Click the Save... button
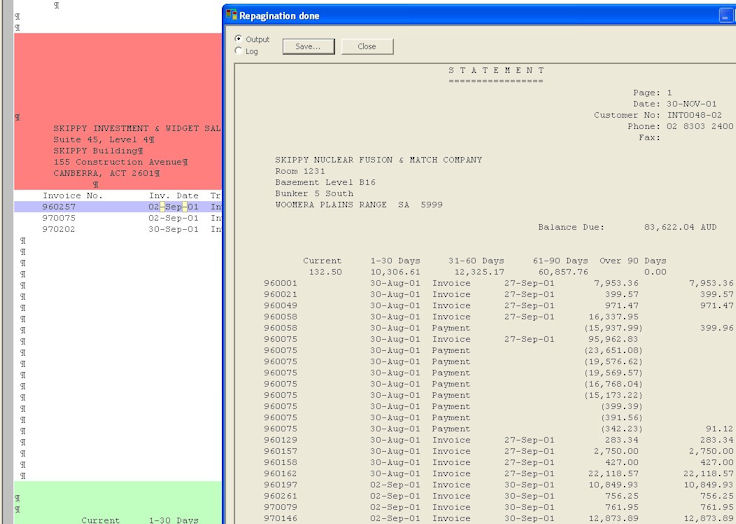Image resolution: width=736 pixels, height=524 pixels. (x=308, y=46)
